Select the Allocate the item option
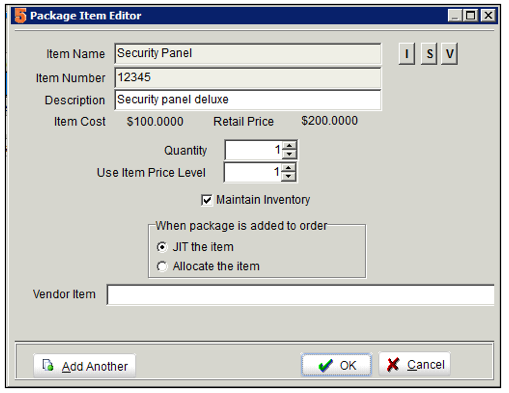This screenshot has width=509, height=393. point(162,267)
